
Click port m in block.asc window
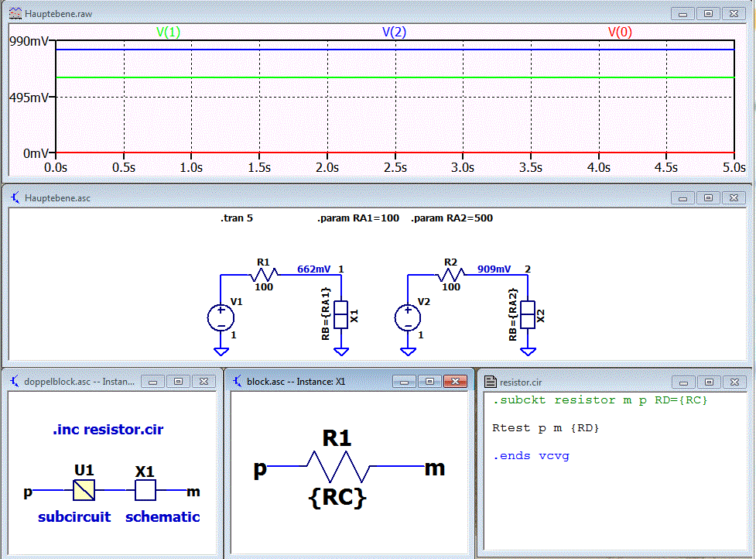pyautogui.click(x=434, y=468)
